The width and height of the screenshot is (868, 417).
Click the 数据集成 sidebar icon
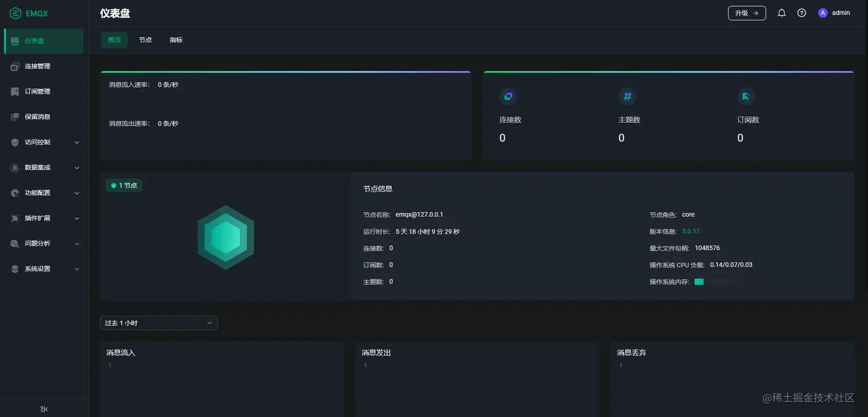15,167
